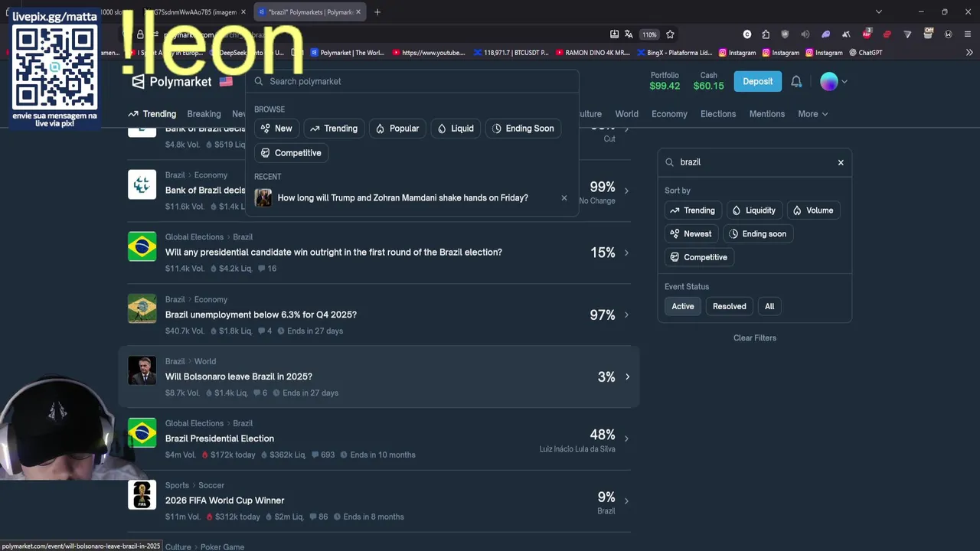
Task: Expand Brazil unemployment market chevron
Action: click(627, 315)
